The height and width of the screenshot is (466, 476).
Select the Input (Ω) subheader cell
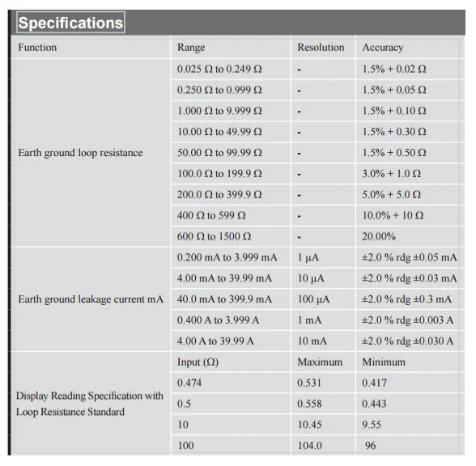[231, 362]
